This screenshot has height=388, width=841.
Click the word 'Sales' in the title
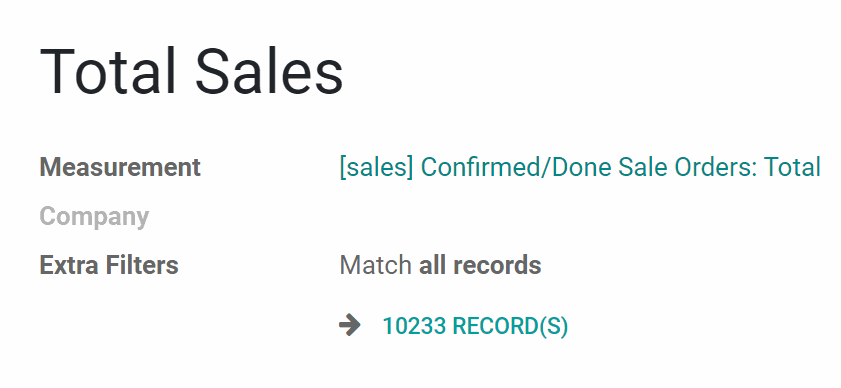[x=269, y=72]
